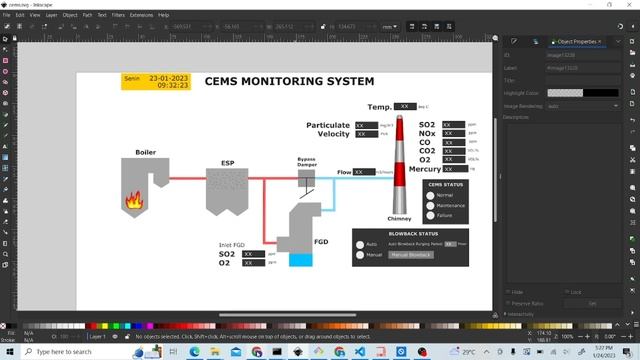Image resolution: width=640 pixels, height=360 pixels.
Task: Open the File menu
Action: (7, 15)
